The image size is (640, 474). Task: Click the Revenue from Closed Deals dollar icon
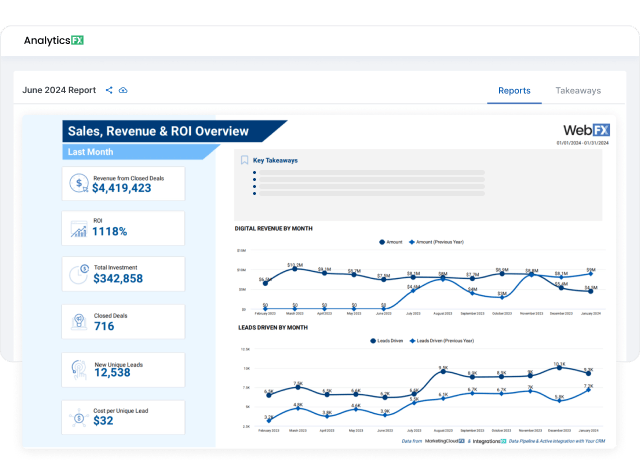[78, 183]
